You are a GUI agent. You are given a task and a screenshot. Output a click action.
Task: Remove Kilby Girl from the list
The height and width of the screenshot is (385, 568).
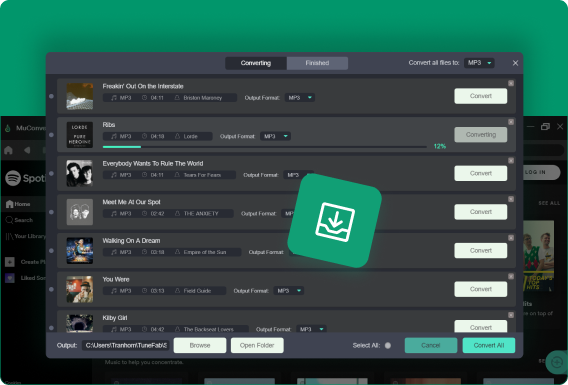(511, 315)
